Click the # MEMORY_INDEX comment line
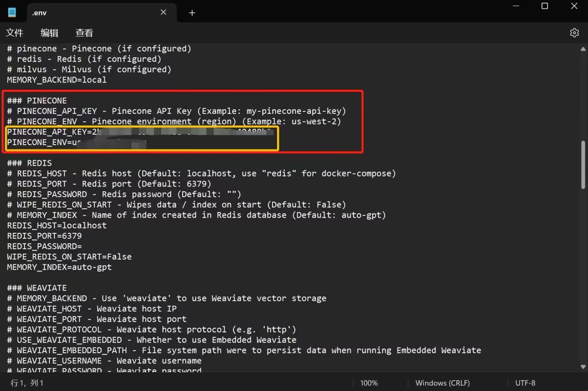Viewport: 588px width, 391px height. [196, 215]
